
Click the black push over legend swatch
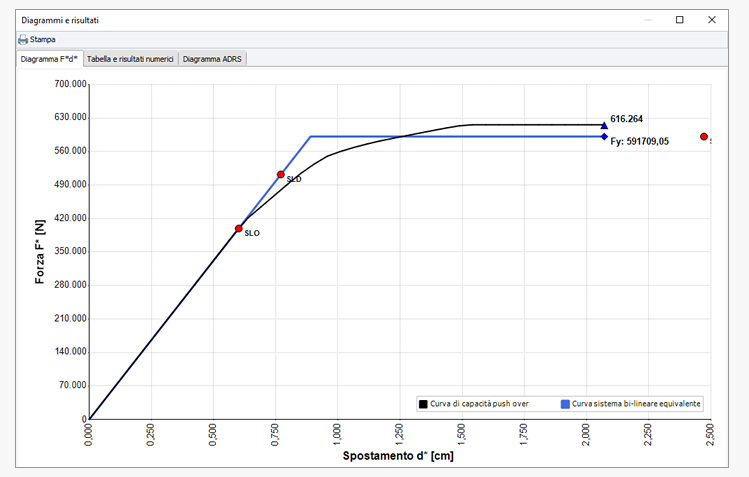(424, 404)
